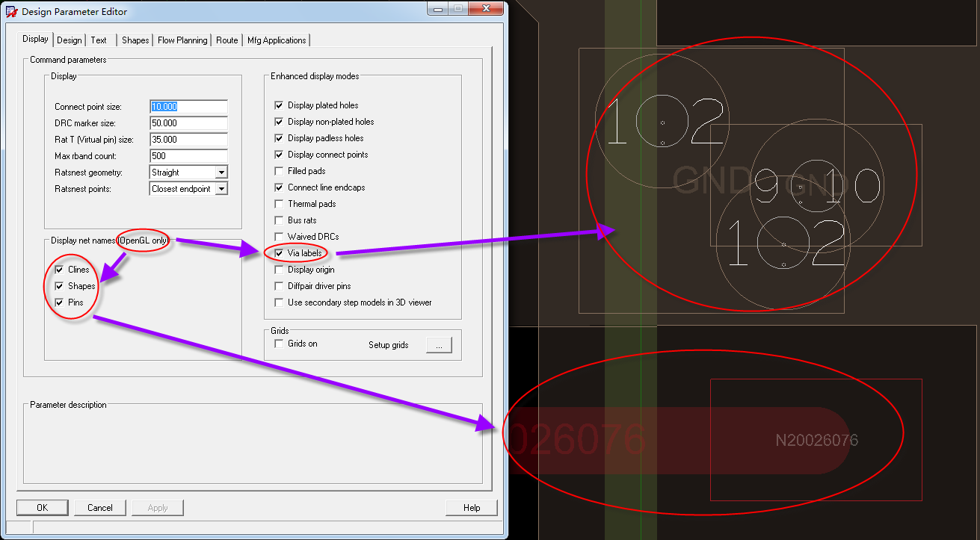Open Help for the parameter editor
The height and width of the screenshot is (540, 980).
(x=472, y=508)
